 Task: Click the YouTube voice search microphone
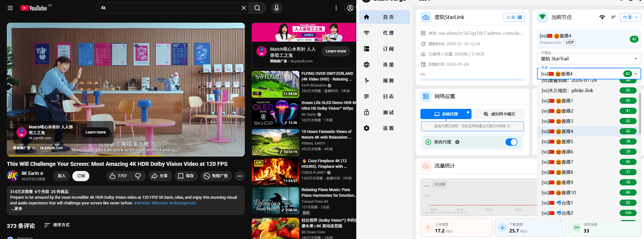276,8
